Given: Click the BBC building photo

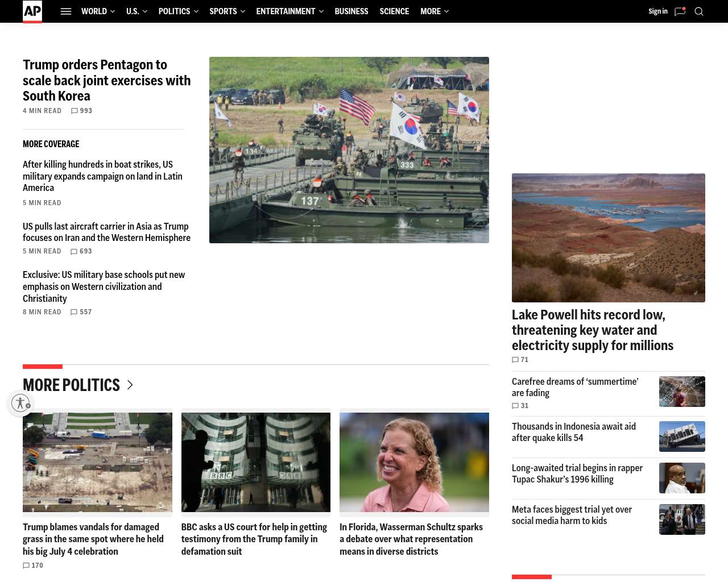Looking at the screenshot, I should [256, 462].
